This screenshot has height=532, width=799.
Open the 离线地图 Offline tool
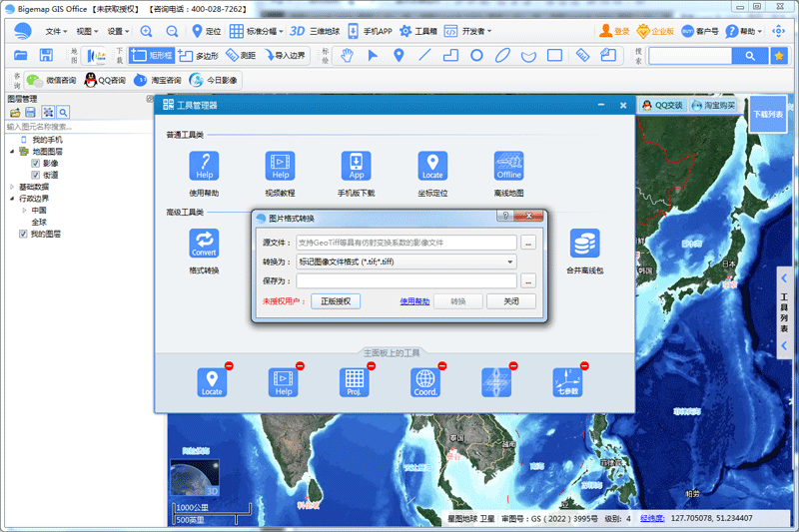click(x=508, y=166)
